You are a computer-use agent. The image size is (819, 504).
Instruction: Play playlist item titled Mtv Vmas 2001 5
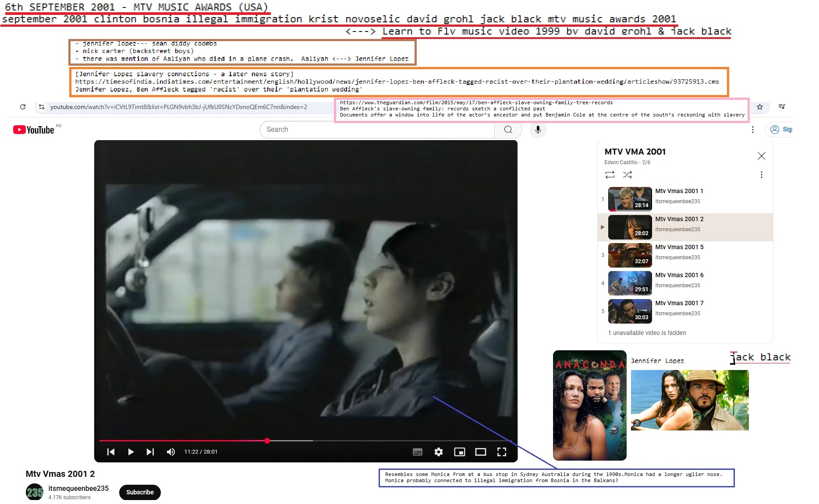pyautogui.click(x=679, y=247)
